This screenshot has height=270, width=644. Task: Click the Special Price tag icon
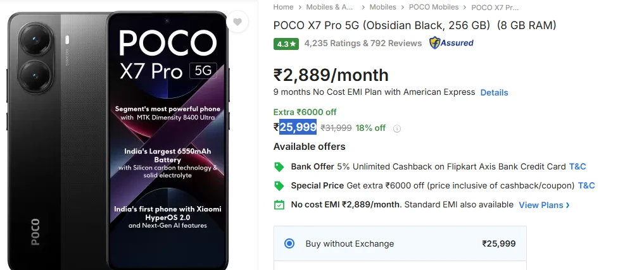click(x=279, y=186)
